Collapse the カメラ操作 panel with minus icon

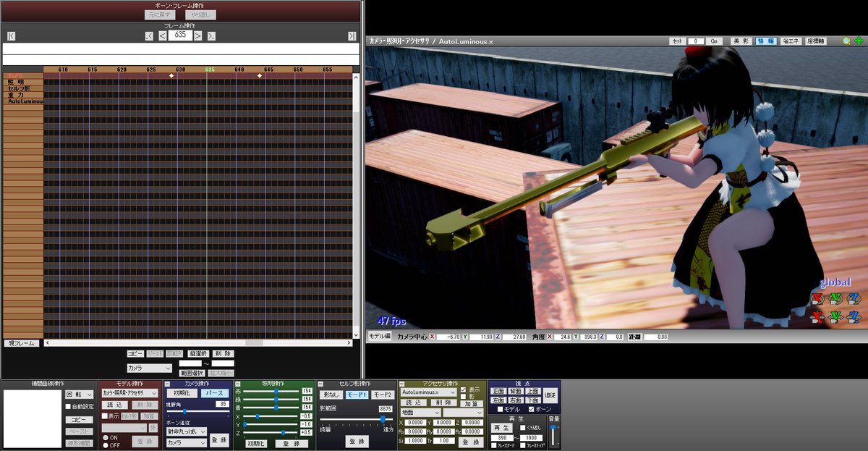pyautogui.click(x=169, y=384)
